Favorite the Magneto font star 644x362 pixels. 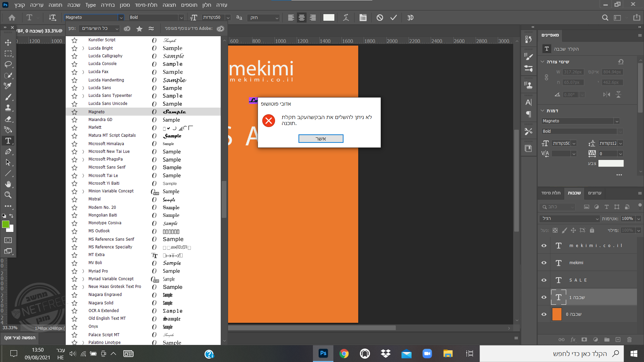(x=74, y=112)
